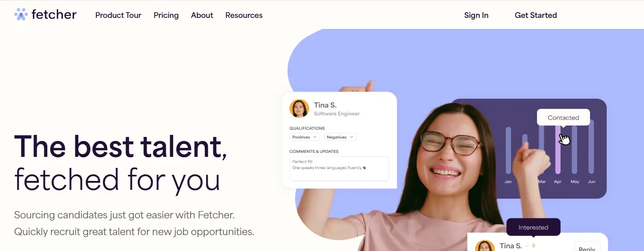Expand the Positives dropdown

(305, 137)
